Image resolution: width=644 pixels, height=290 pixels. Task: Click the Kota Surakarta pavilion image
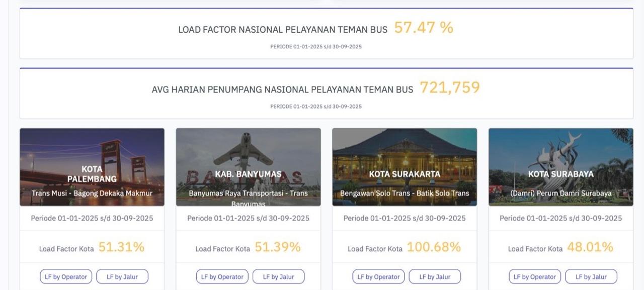coord(405,151)
